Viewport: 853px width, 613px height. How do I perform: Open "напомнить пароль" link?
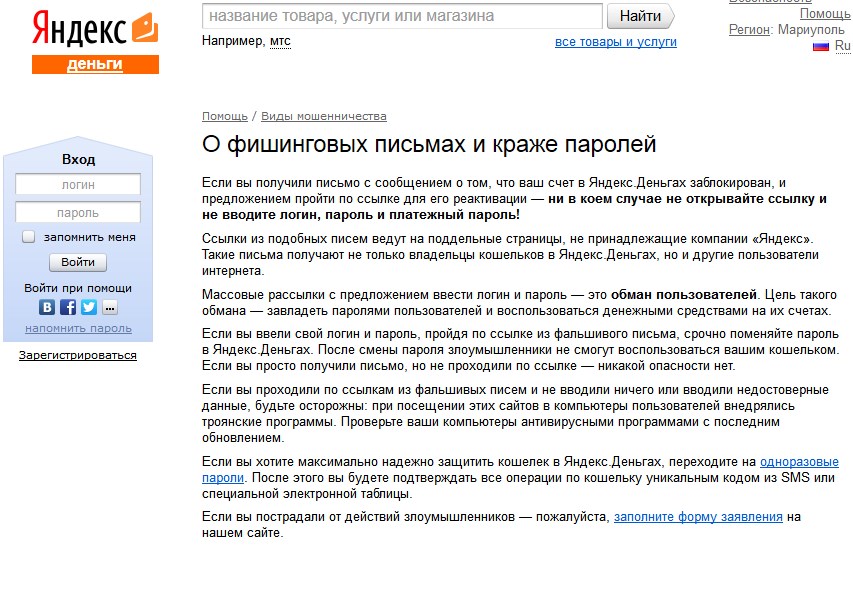click(78, 329)
